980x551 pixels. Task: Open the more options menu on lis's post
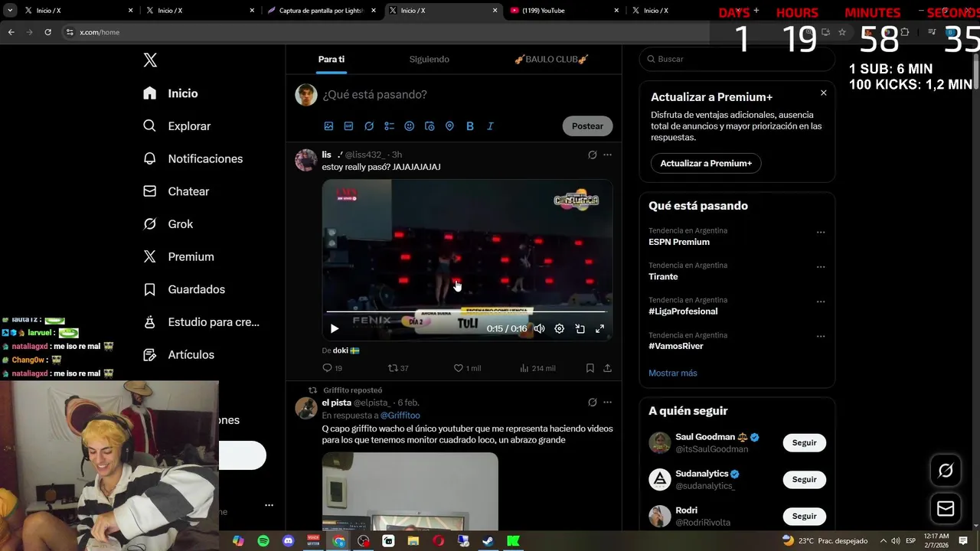(607, 155)
